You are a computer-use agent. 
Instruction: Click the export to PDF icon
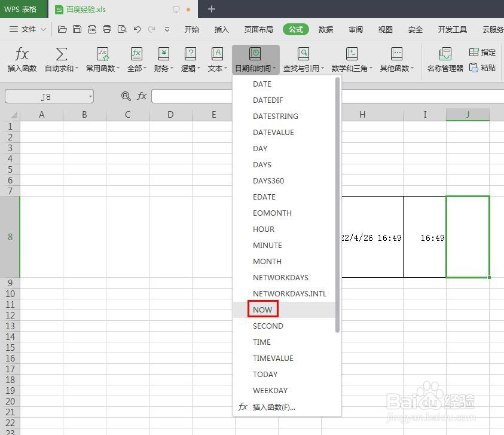point(92,28)
